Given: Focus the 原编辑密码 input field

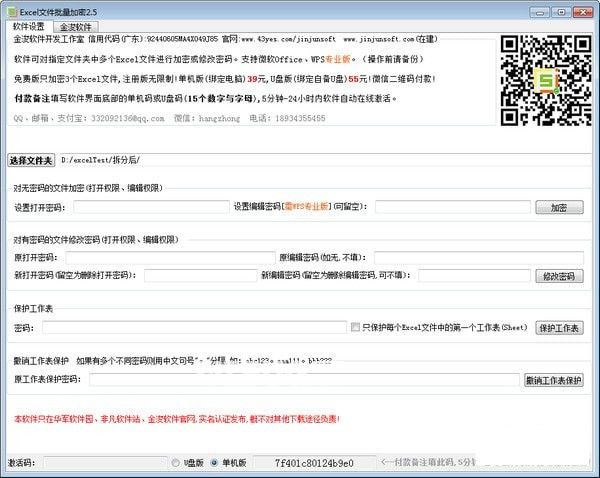Looking at the screenshot, I should tap(479, 258).
